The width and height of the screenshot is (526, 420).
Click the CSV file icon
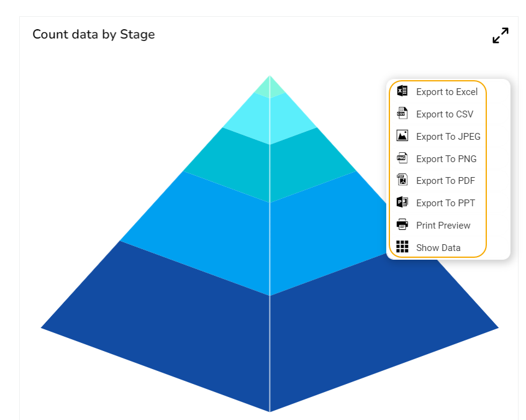click(402, 114)
